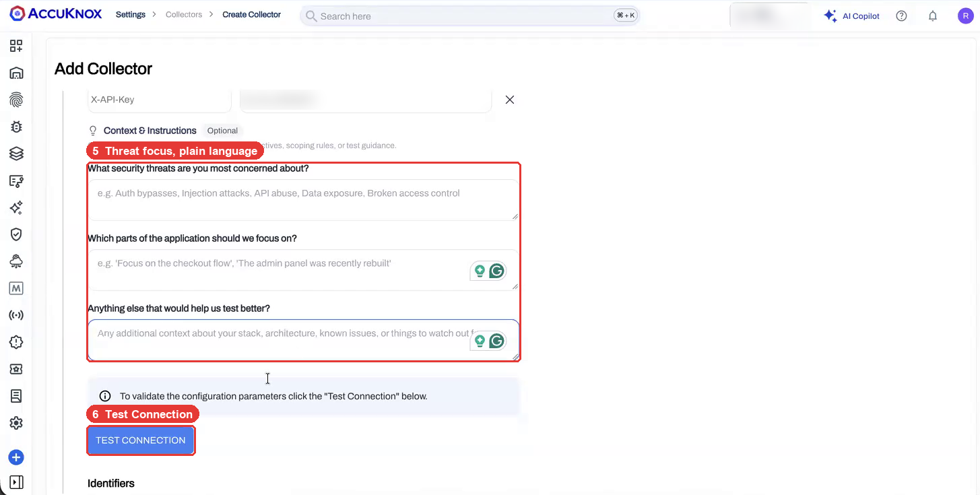Image resolution: width=980 pixels, height=495 pixels.
Task: Click the application focus parts textarea
Action: coord(303,269)
